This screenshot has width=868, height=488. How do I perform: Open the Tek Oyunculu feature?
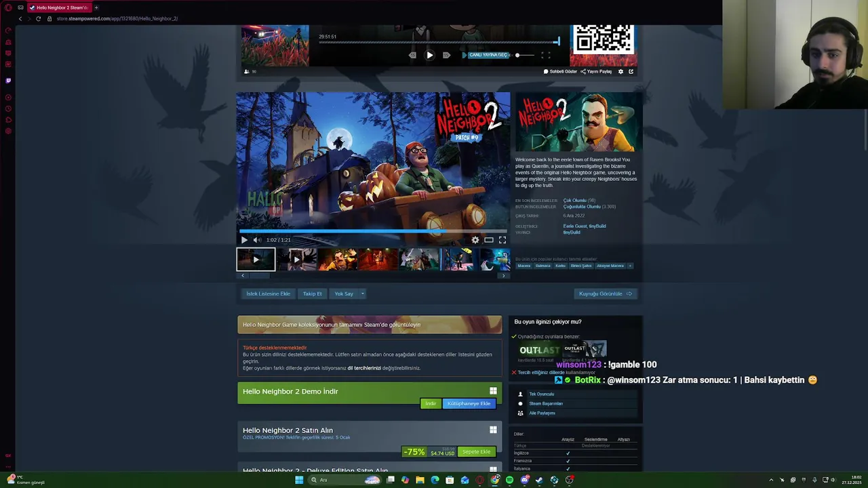click(x=541, y=394)
